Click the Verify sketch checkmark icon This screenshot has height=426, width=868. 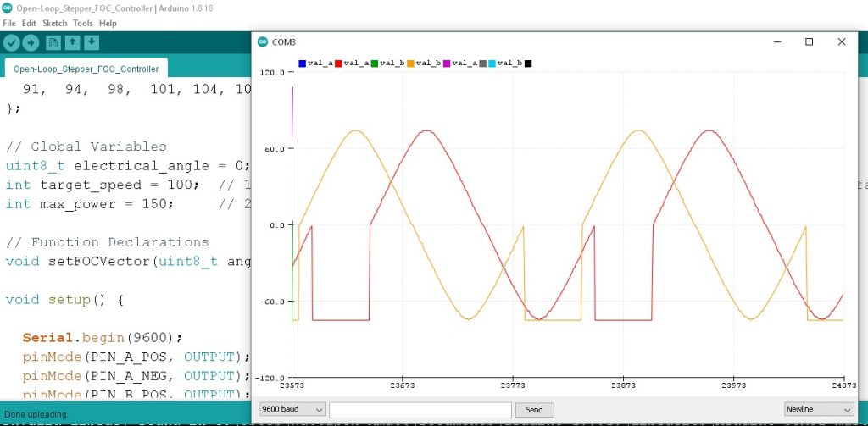pyautogui.click(x=12, y=42)
